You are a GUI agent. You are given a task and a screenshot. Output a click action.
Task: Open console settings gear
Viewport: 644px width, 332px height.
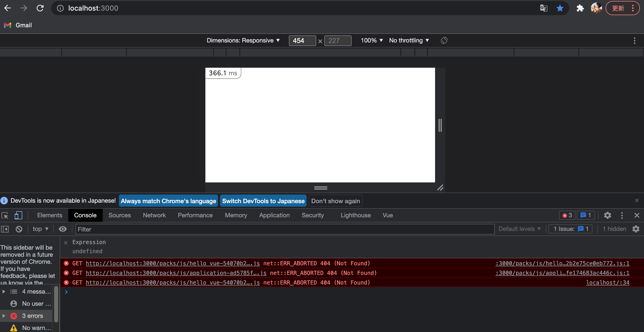636,229
